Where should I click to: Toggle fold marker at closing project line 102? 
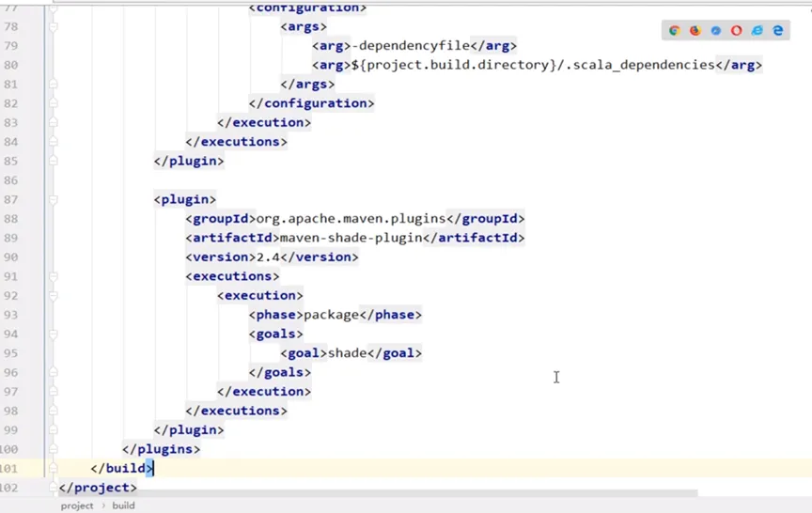[x=54, y=487]
